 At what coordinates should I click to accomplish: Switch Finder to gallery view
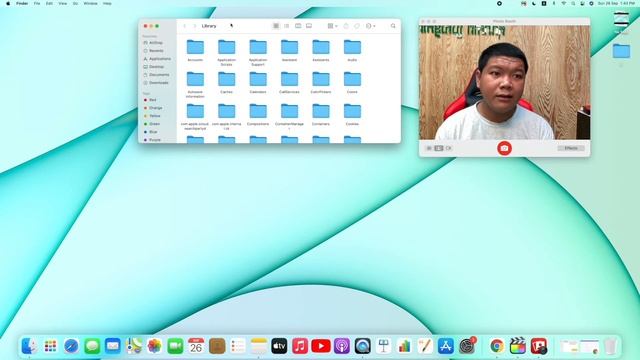(309, 26)
